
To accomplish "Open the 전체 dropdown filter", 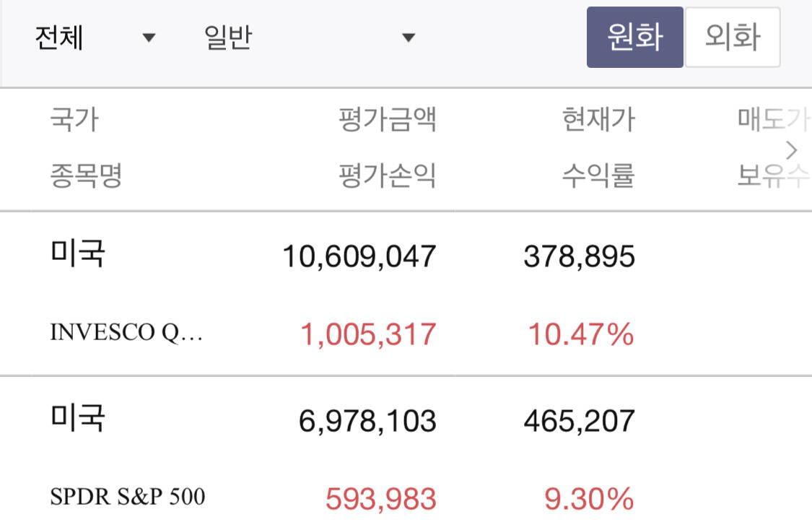I will [x=94, y=38].
